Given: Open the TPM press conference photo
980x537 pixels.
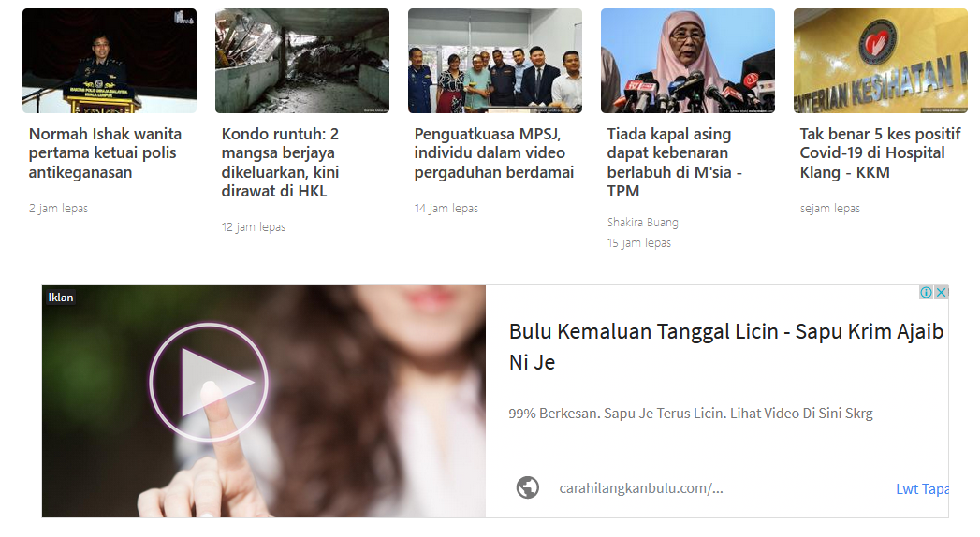Looking at the screenshot, I should coord(688,61).
